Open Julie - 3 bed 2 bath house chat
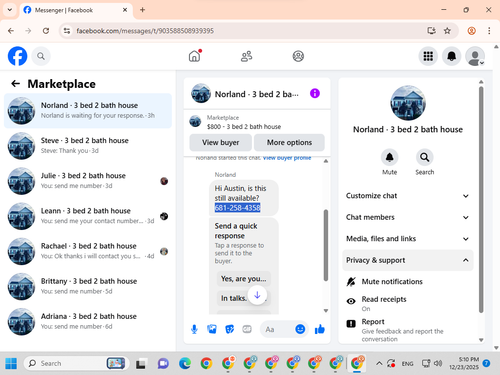Image resolution: width=500 pixels, height=375 pixels. click(88, 181)
